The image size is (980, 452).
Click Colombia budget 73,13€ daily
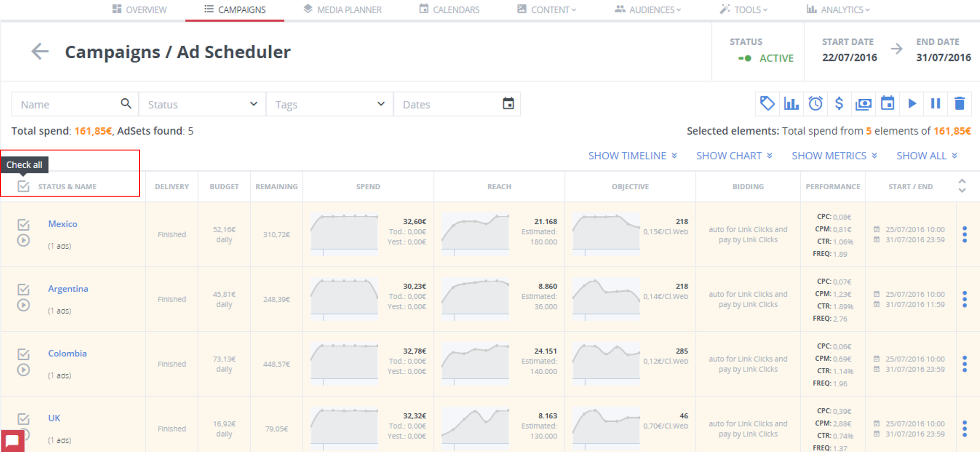(x=224, y=364)
